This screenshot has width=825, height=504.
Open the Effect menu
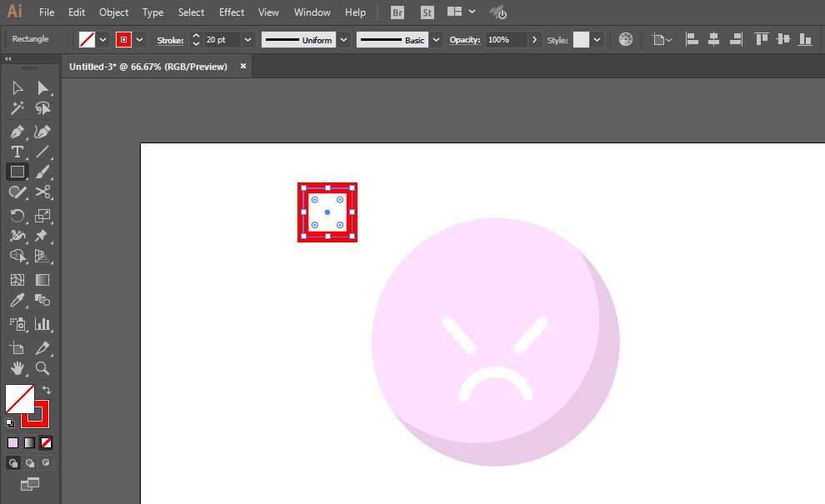[x=232, y=12]
